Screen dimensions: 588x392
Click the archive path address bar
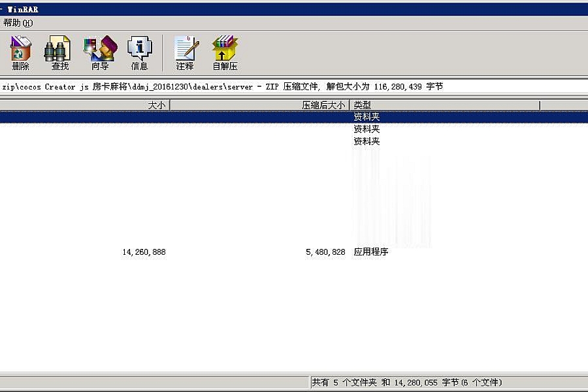click(294, 87)
